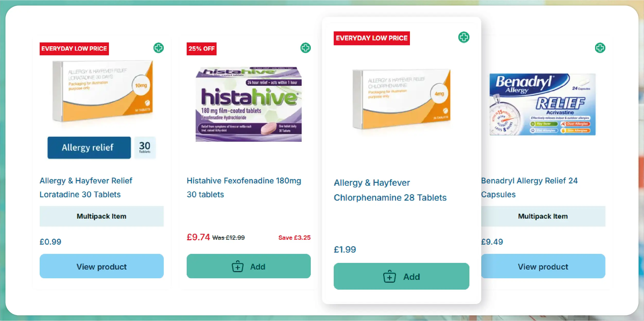Click basket icon in Histahive Add button
This screenshot has width=644, height=321.
(x=237, y=266)
